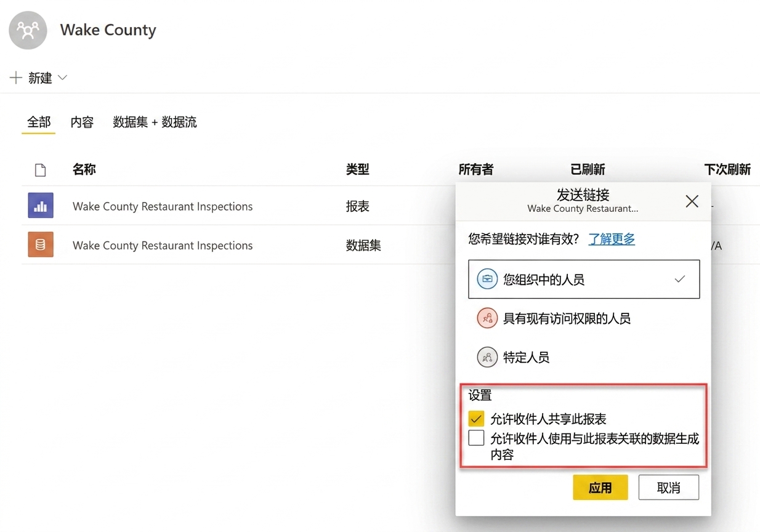760x532 pixels.
Task: Click the specific people icon
Action: point(487,357)
